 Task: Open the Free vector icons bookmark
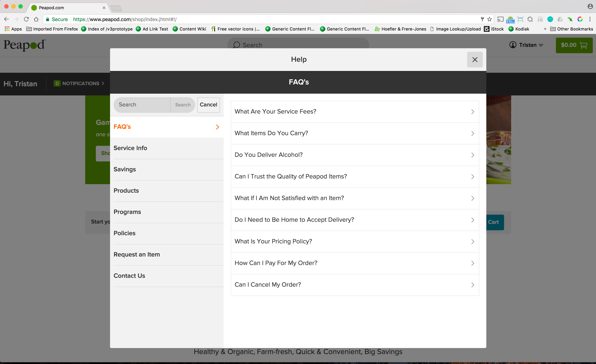pyautogui.click(x=235, y=29)
